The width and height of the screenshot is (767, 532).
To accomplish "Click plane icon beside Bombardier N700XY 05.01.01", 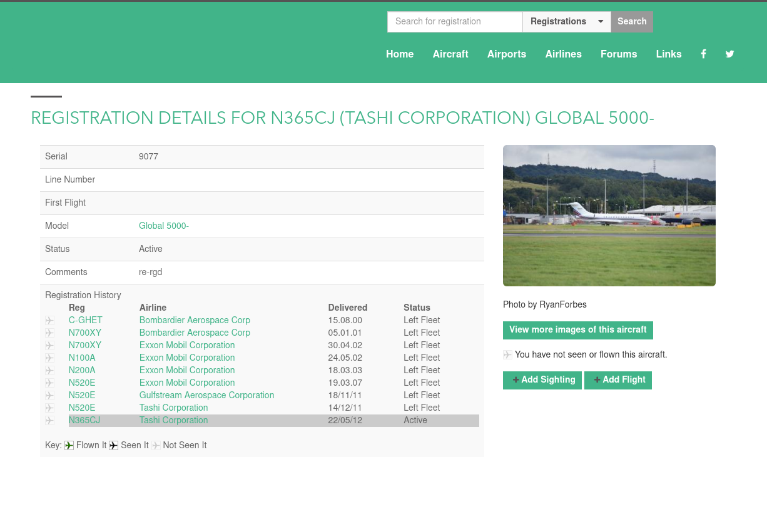I will tap(49, 333).
